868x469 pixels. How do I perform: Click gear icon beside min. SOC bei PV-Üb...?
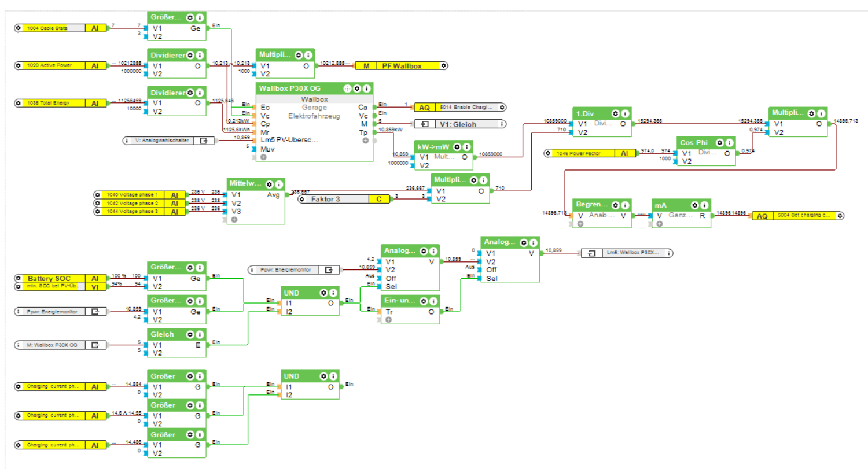(x=17, y=287)
